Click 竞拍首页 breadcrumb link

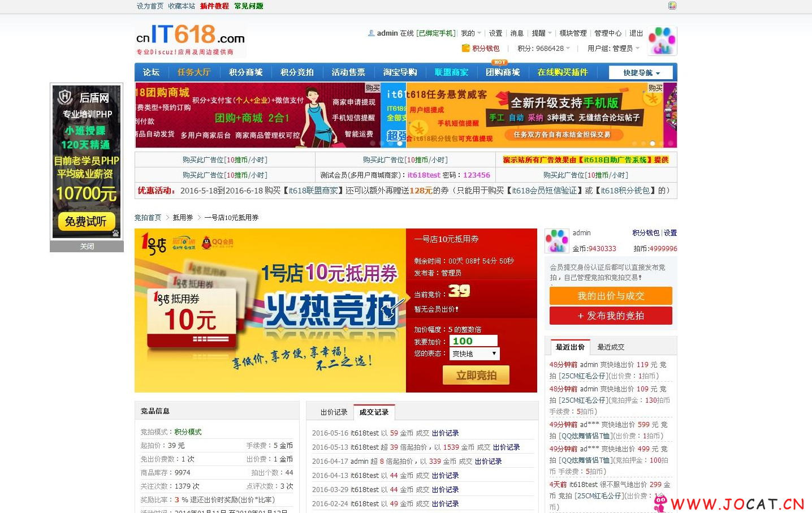pos(148,218)
